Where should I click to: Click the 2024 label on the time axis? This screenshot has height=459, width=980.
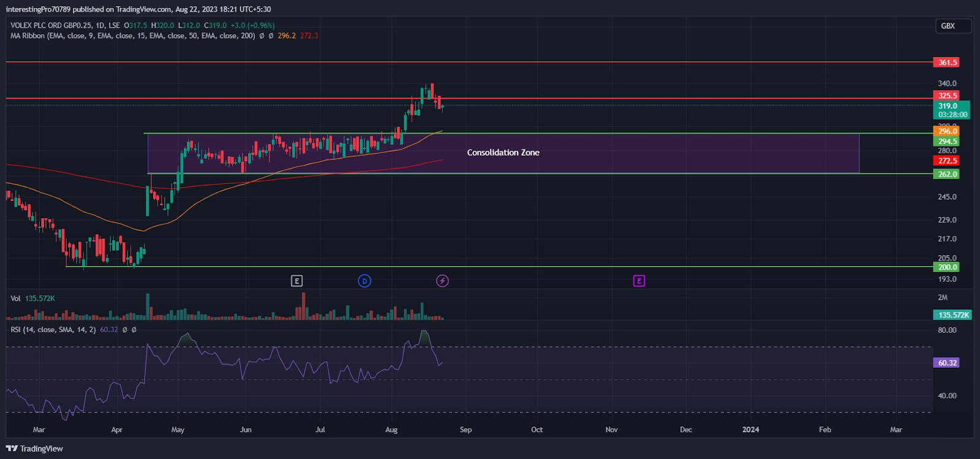pyautogui.click(x=750, y=430)
